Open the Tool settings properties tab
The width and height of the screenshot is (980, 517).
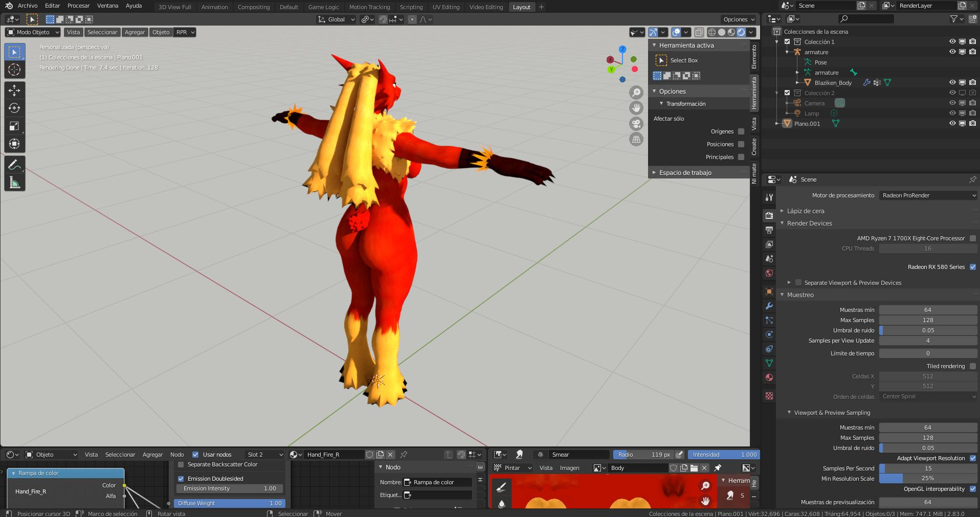[x=769, y=197]
